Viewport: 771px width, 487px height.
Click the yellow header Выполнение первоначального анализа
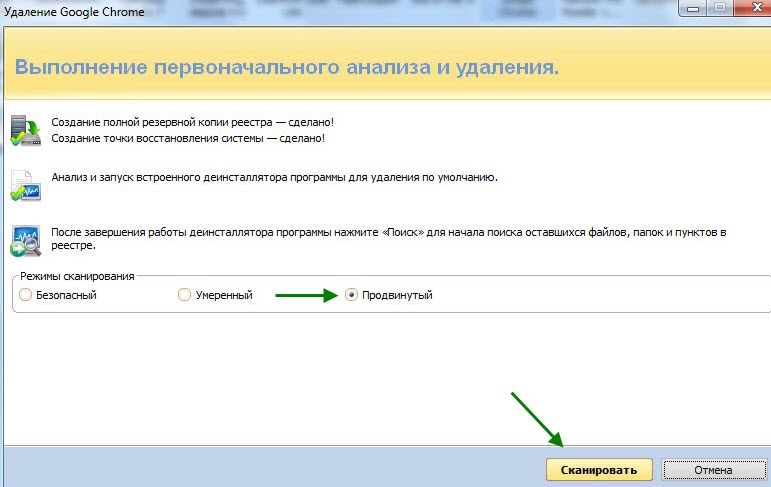coord(286,68)
